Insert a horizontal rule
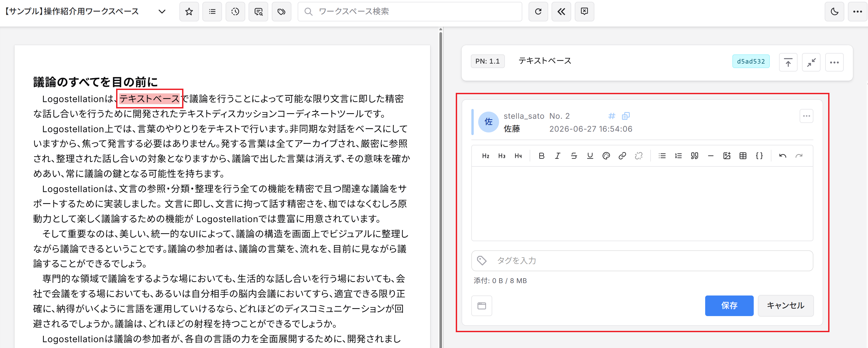The image size is (868, 348). coord(711,156)
